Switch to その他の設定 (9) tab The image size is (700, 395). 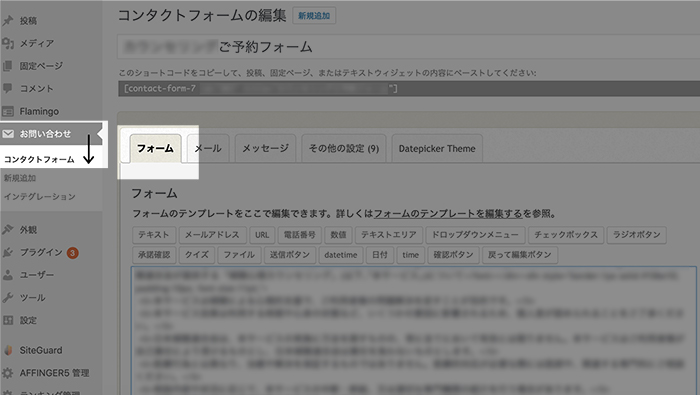click(x=344, y=148)
